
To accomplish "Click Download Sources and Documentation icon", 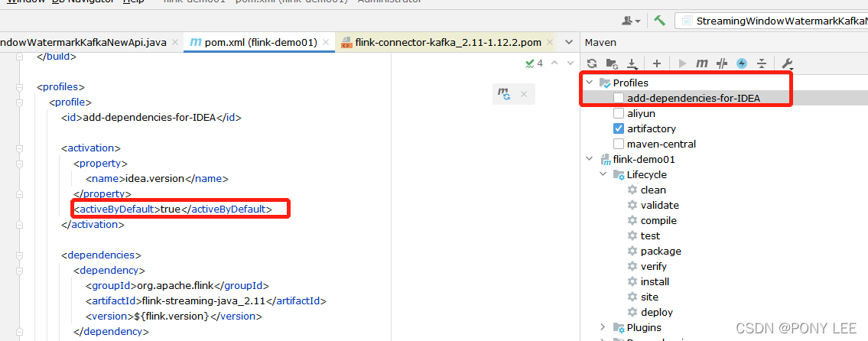I will [632, 63].
